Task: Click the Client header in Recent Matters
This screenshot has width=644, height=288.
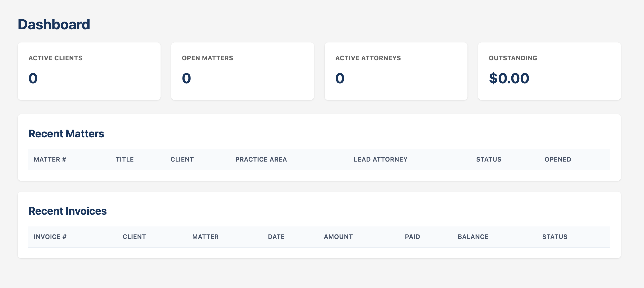Action: point(182,160)
